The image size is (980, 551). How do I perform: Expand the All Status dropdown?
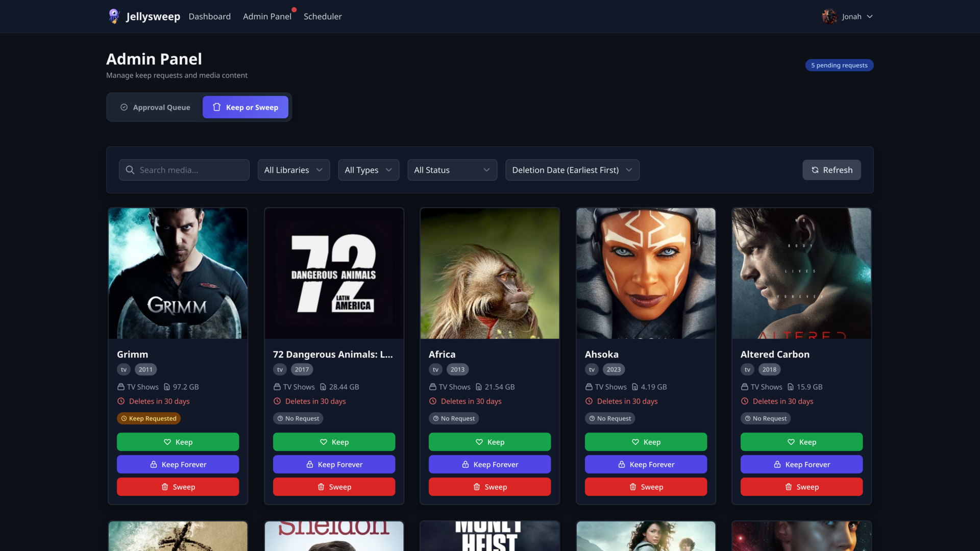[x=452, y=170]
